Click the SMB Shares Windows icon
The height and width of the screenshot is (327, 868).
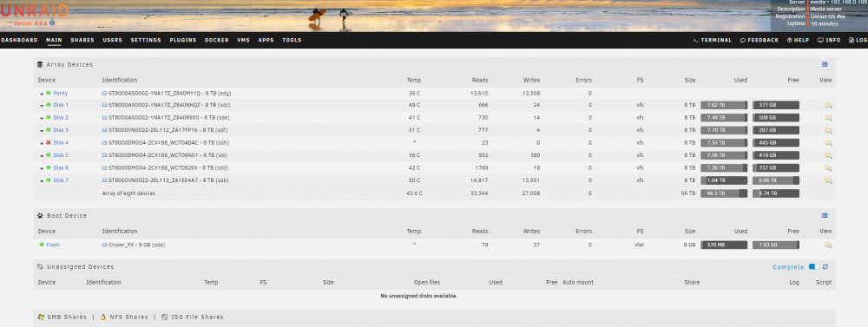point(41,317)
